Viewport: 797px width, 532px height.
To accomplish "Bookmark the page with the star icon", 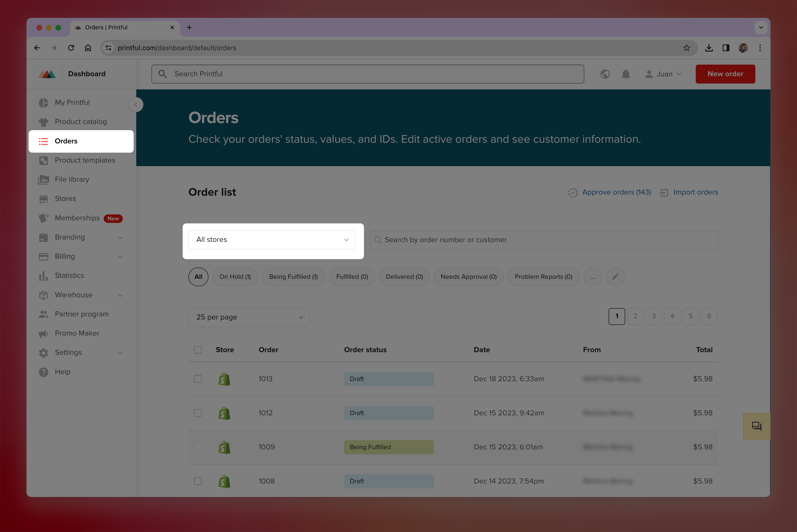I will [x=686, y=48].
